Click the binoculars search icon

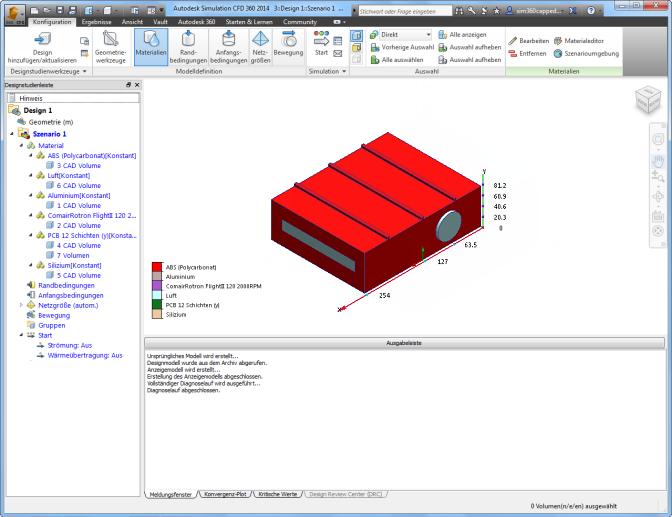[459, 11]
